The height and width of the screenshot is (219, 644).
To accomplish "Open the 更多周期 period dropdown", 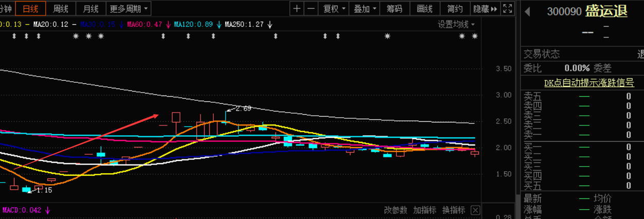I will (128, 9).
